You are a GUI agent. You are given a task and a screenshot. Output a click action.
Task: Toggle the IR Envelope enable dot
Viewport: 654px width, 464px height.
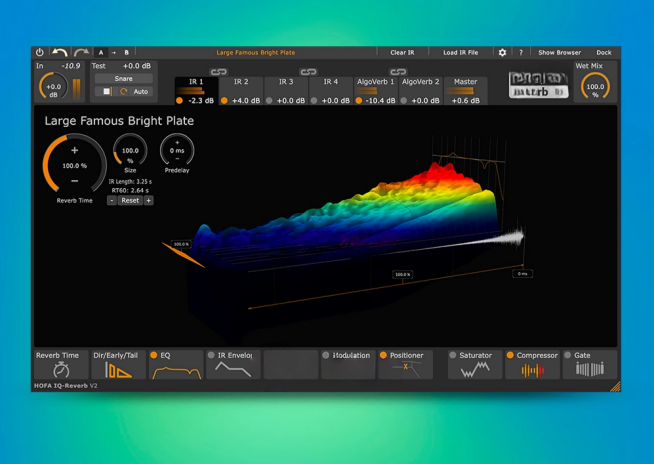pos(211,355)
